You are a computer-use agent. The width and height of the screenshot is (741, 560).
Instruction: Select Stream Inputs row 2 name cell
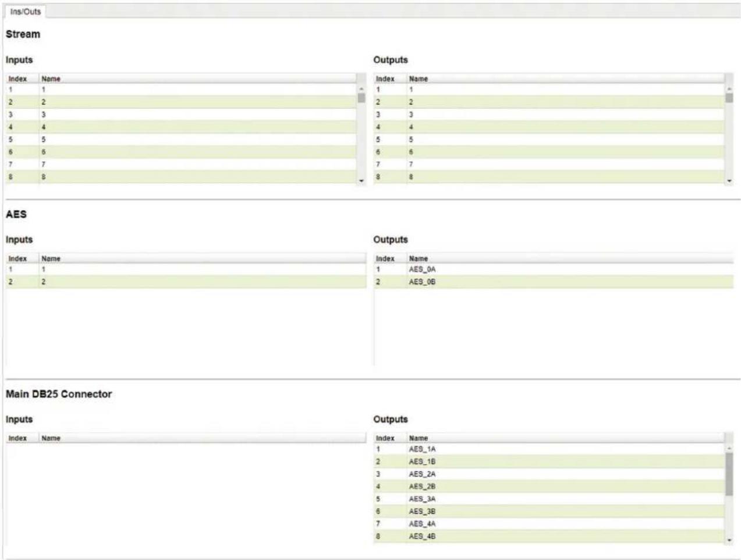197,102
